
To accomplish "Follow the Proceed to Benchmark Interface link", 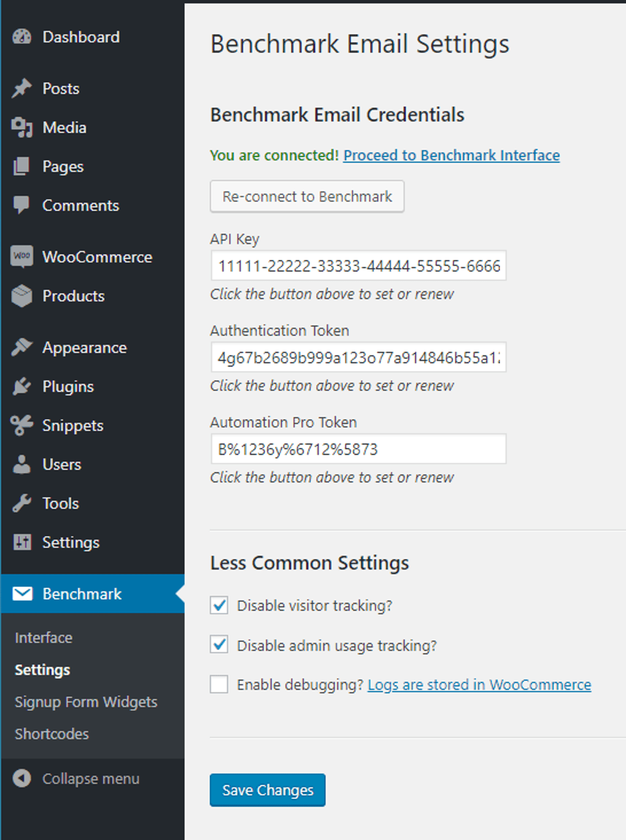I will [451, 155].
